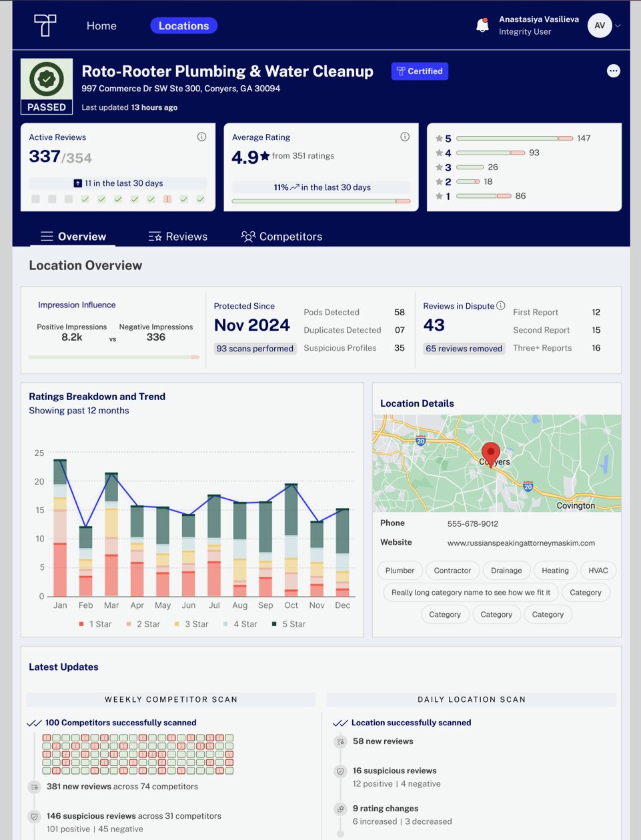Click the 1 Star chart legend item
Image resolution: width=641 pixels, height=840 pixels.
95,625
